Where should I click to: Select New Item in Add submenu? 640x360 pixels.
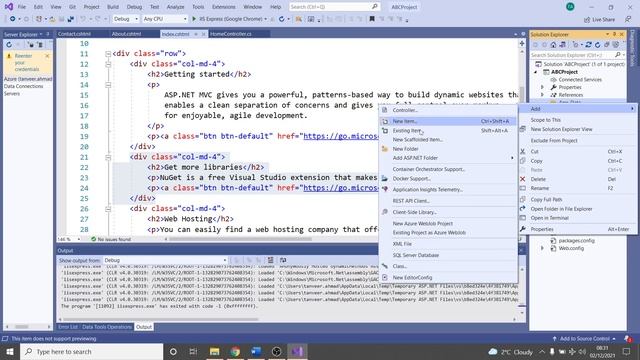pos(448,121)
